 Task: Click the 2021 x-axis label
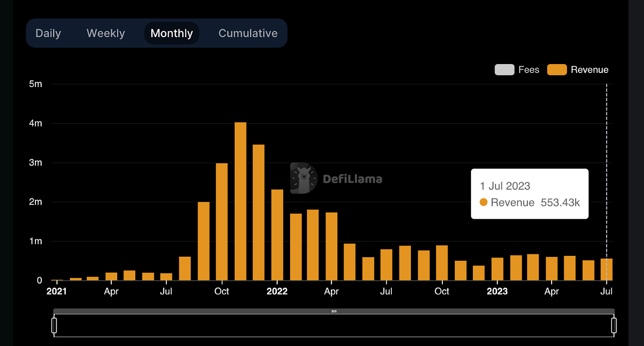click(x=57, y=291)
